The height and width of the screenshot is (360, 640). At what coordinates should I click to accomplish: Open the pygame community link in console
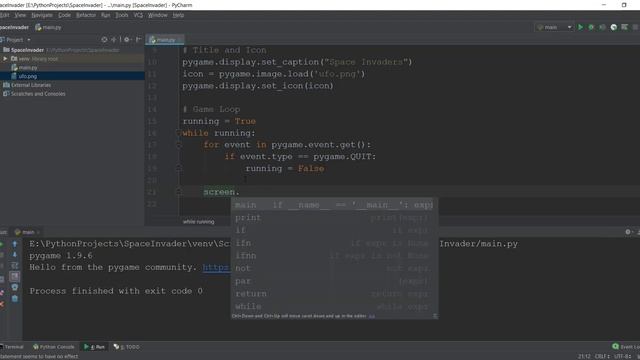pyautogui.click(x=217, y=268)
